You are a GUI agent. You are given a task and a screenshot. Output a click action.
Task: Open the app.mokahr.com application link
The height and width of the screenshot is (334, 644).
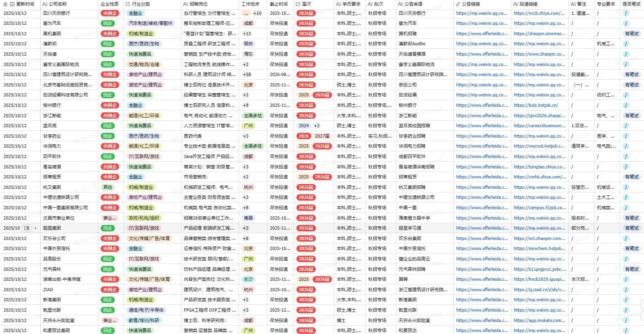coord(540,320)
